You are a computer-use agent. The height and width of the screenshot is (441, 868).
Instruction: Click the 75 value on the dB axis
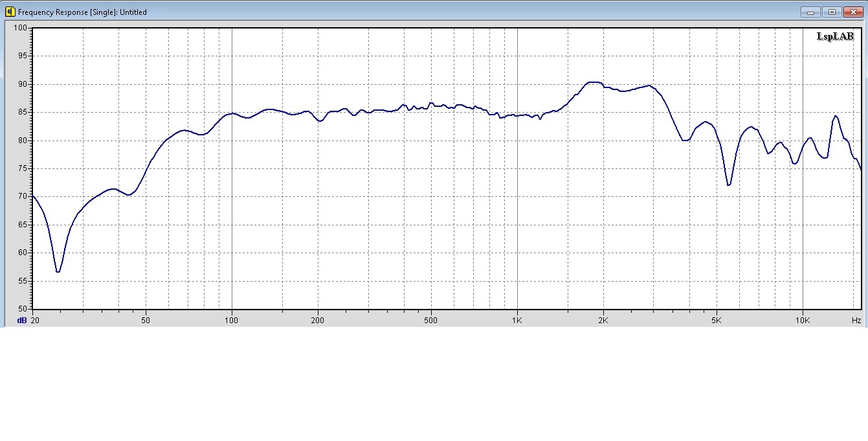click(23, 168)
